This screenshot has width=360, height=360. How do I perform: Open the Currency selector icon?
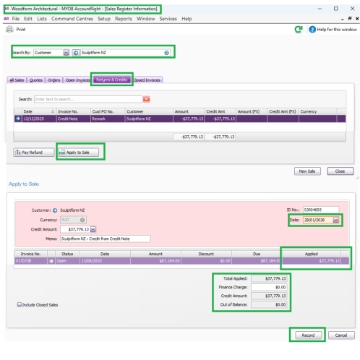click(82, 220)
